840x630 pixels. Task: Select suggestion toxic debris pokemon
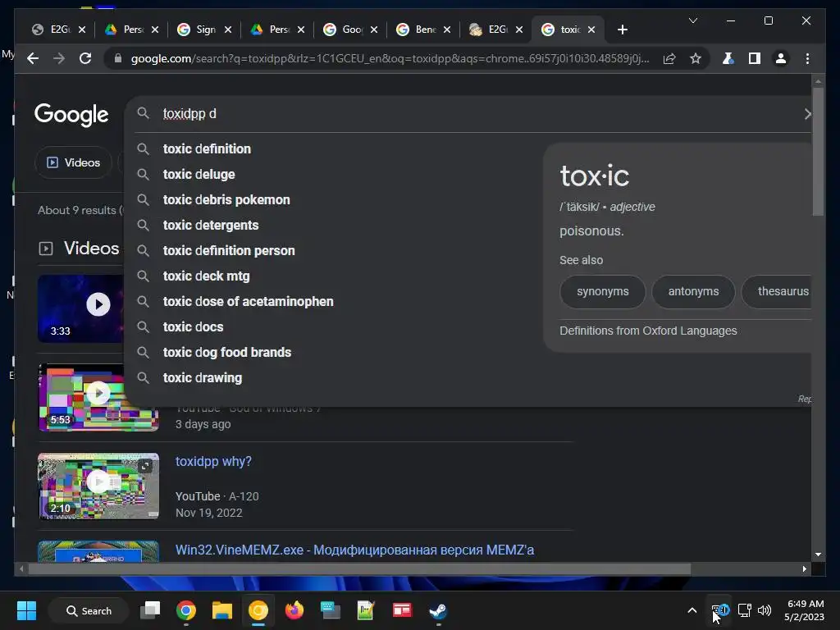pos(226,200)
